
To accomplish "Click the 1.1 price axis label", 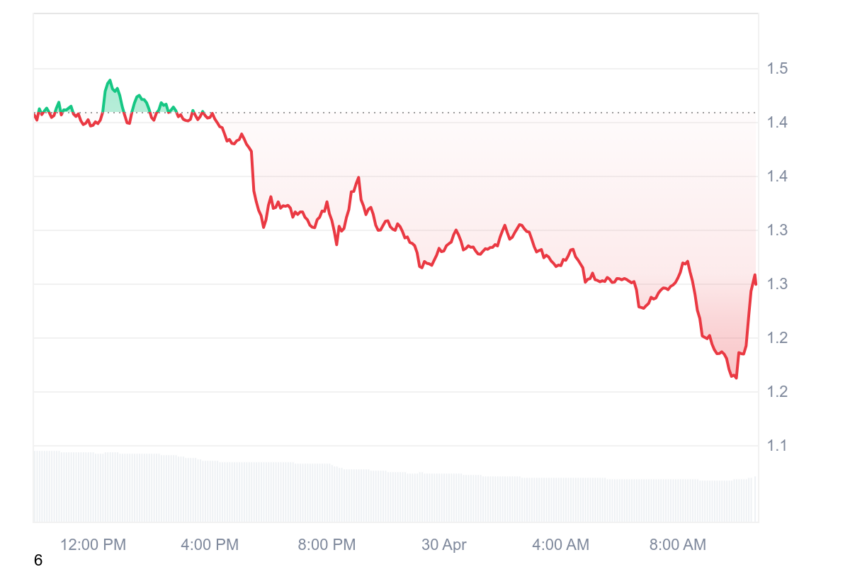I will point(777,446).
